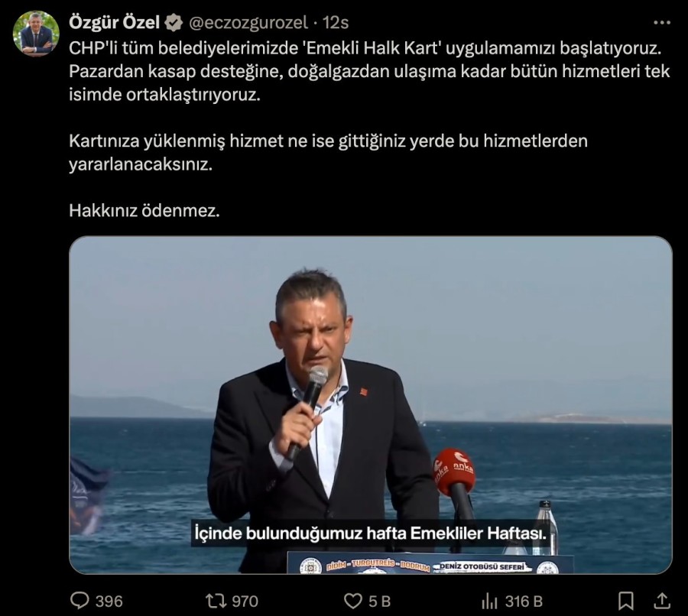Click the verified badge beside Özgür Özel

[174, 23]
